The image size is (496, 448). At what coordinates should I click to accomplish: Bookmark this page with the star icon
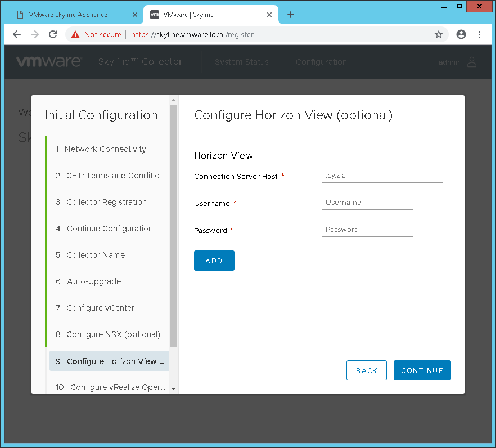click(x=439, y=34)
